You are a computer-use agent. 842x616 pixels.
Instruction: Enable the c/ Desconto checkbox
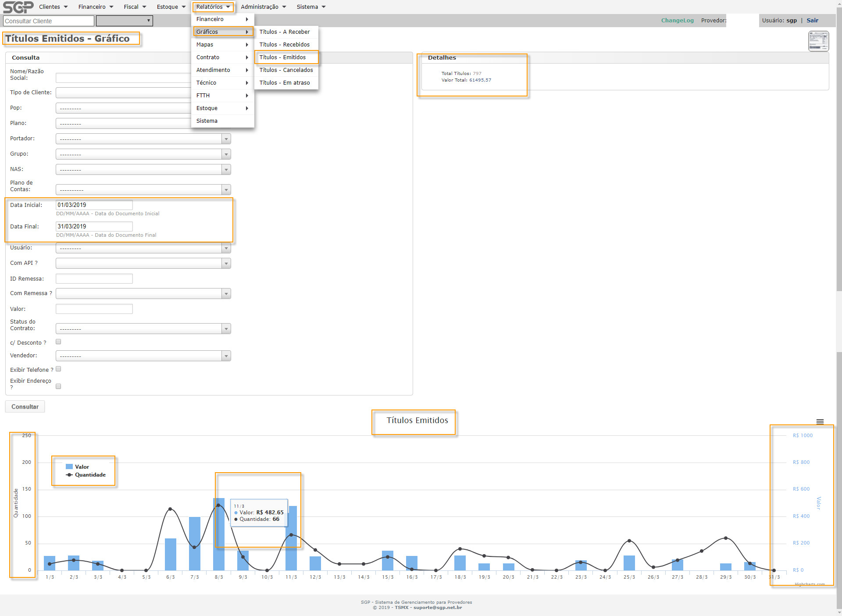(x=58, y=342)
